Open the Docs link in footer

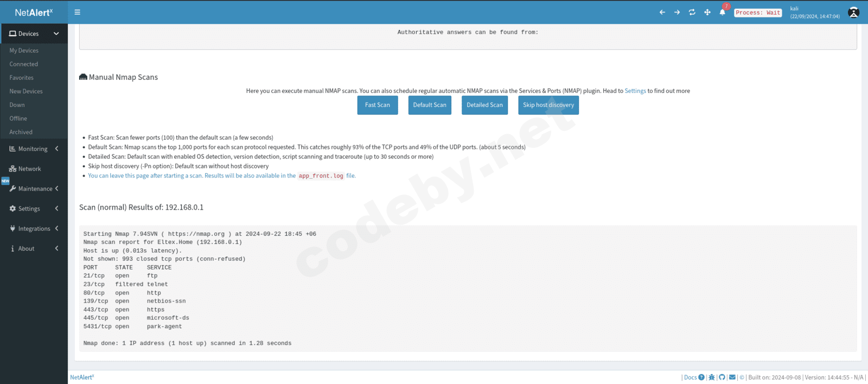point(690,377)
